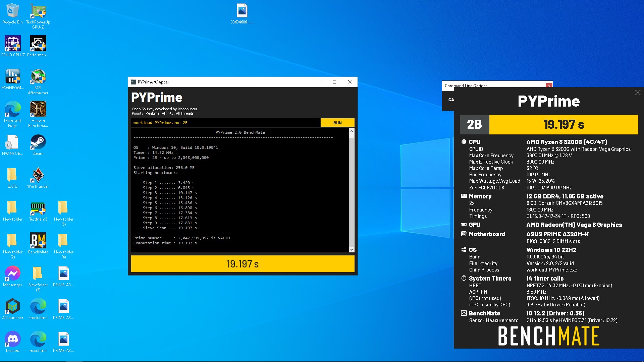
Task: Open the MSI Afterburner shortcut
Action: pyautogui.click(x=38, y=82)
